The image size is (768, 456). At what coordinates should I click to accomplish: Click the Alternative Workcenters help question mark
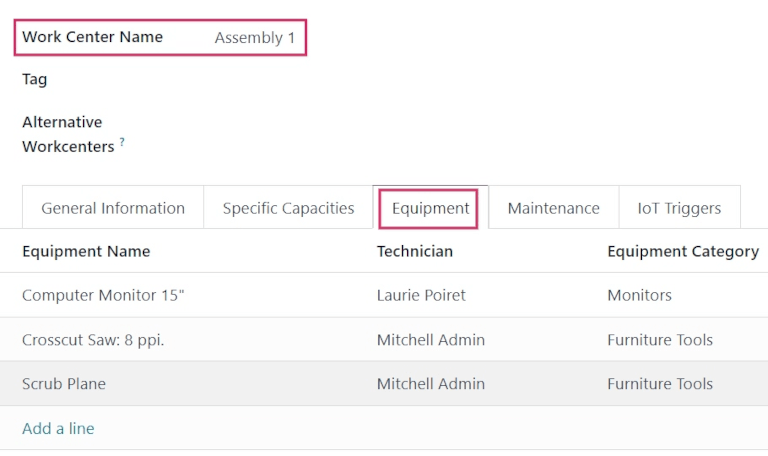coord(122,142)
